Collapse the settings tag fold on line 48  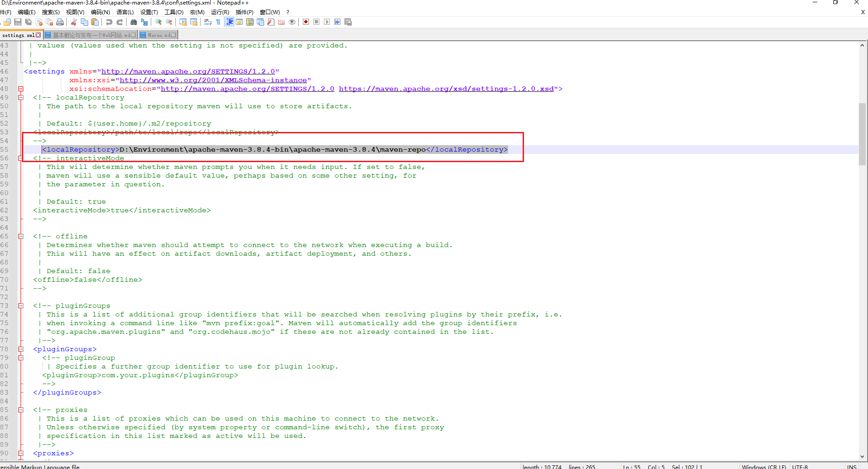tap(21, 89)
